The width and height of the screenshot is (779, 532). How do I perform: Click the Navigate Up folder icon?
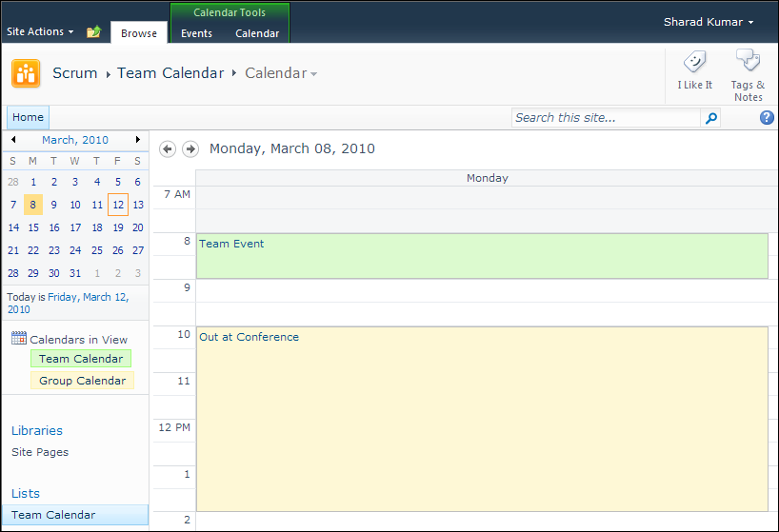94,31
